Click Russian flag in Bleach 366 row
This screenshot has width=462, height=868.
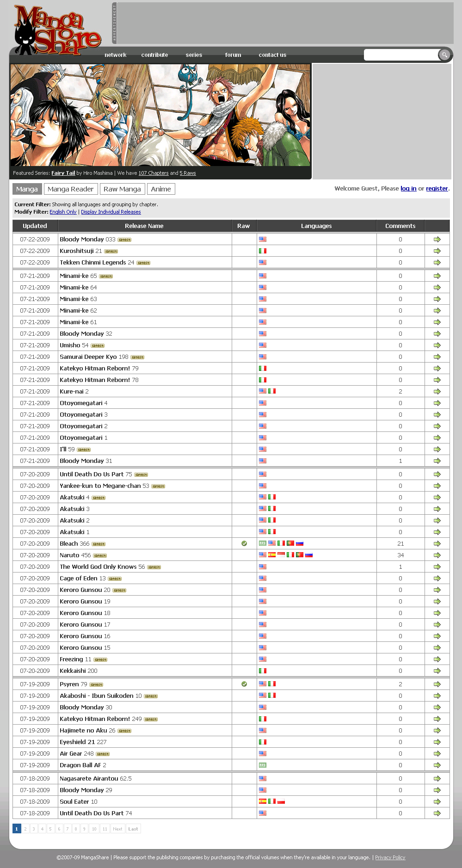click(x=300, y=543)
